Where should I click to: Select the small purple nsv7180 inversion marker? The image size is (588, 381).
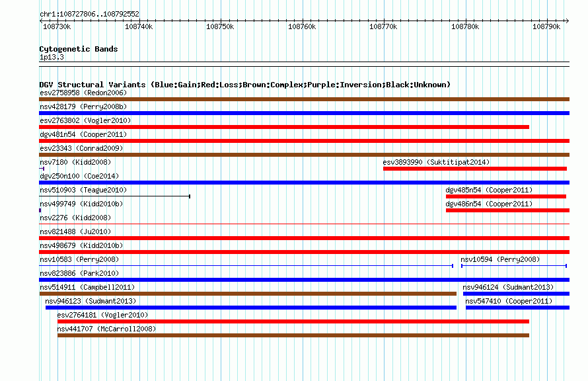42,169
